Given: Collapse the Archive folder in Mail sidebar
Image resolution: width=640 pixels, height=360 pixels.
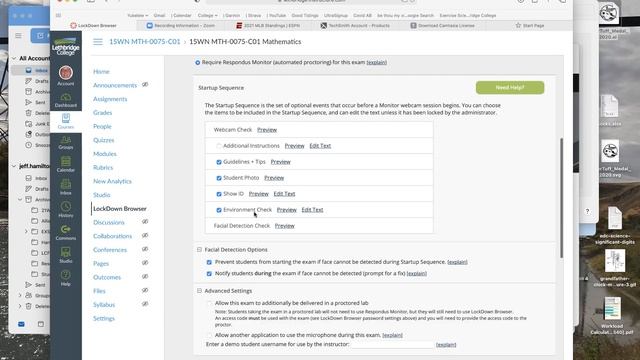Looking at the screenshot, I should click(20, 200).
